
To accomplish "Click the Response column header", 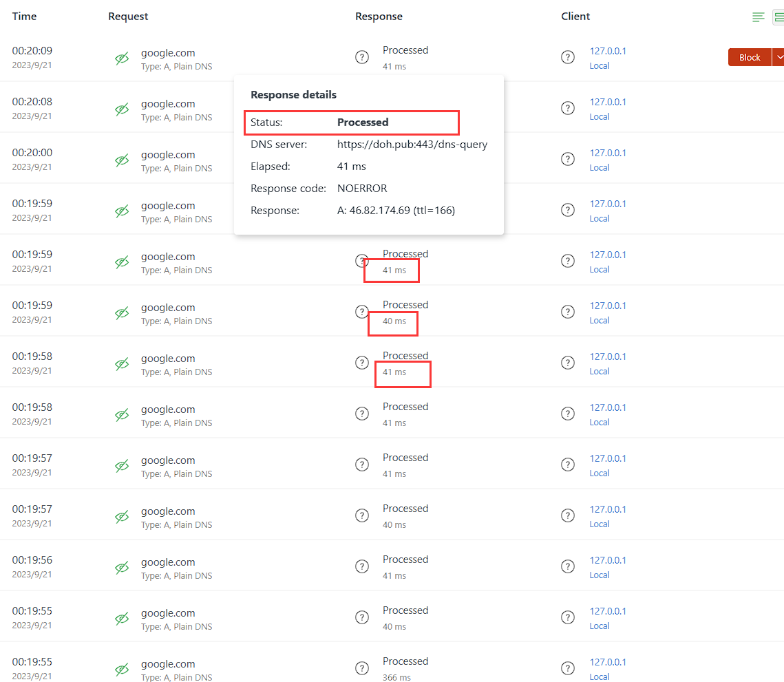I will pos(379,16).
